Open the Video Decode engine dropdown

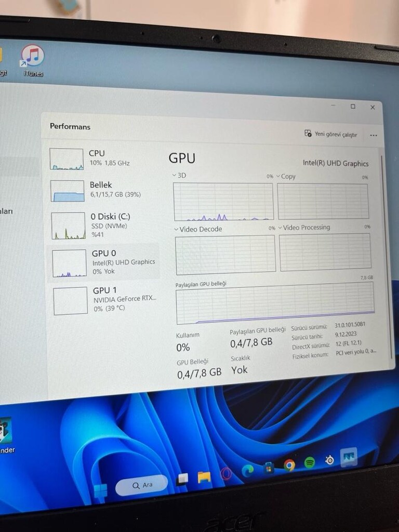(198, 229)
